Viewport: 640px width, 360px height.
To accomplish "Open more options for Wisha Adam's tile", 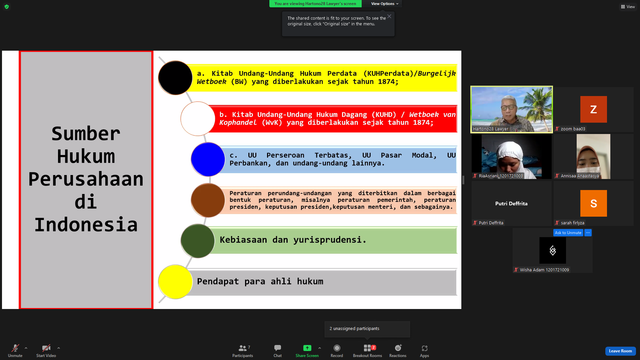I will (588, 233).
